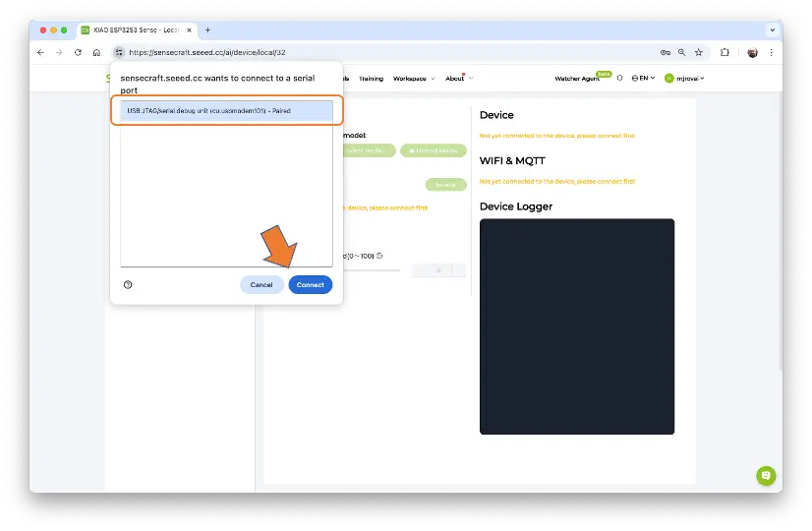Reload the page
The height and width of the screenshot is (531, 812).
(78, 52)
